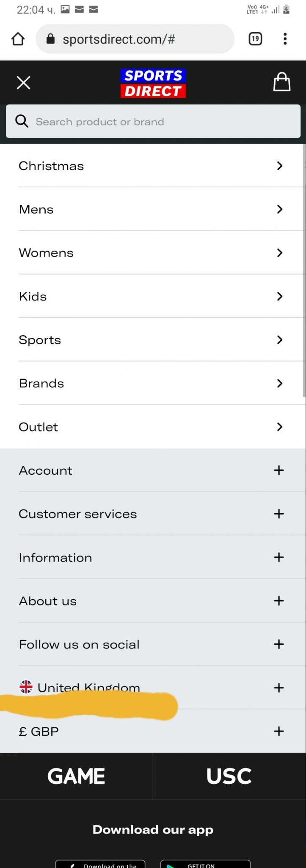Open the browser tabs counter
The width and height of the screenshot is (306, 868).
[255, 39]
